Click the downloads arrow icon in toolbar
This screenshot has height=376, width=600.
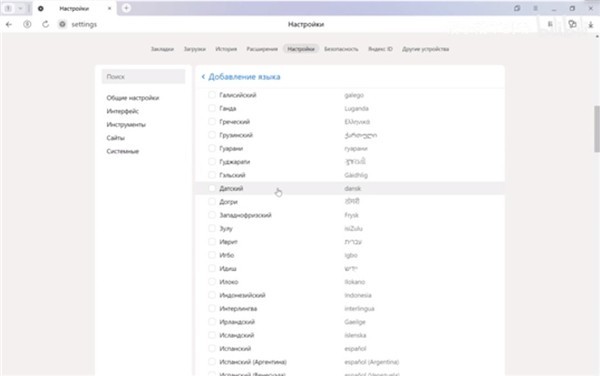pos(590,24)
